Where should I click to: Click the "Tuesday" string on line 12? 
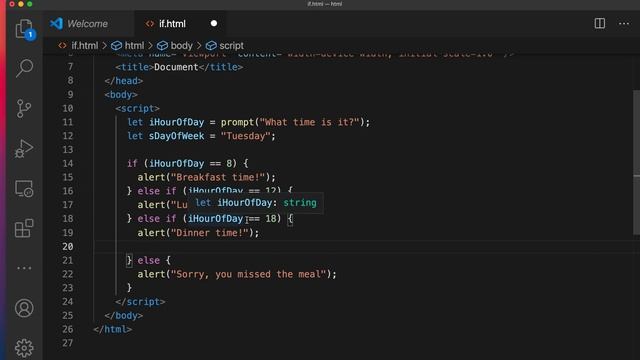click(245, 136)
